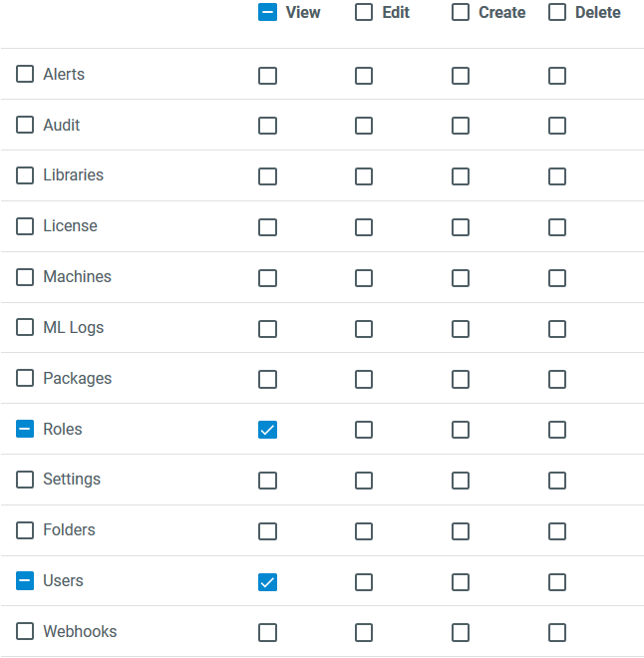Check View permission for Packages
644x658 pixels.
coord(267,379)
